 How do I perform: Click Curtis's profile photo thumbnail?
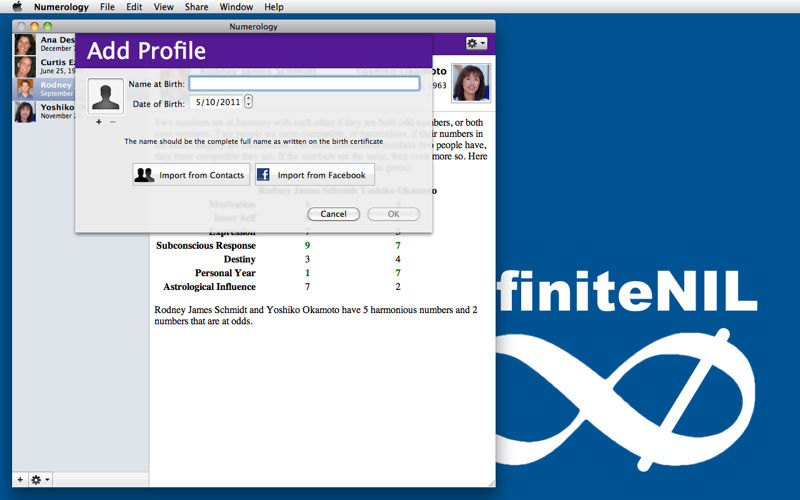pyautogui.click(x=25, y=67)
